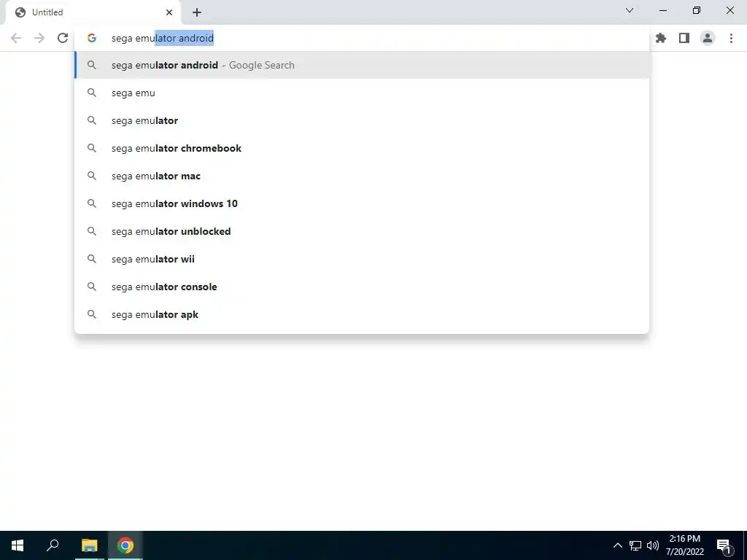Click magnifier icon beside 'sega emulator apk'
The height and width of the screenshot is (560, 747).
[x=91, y=314]
